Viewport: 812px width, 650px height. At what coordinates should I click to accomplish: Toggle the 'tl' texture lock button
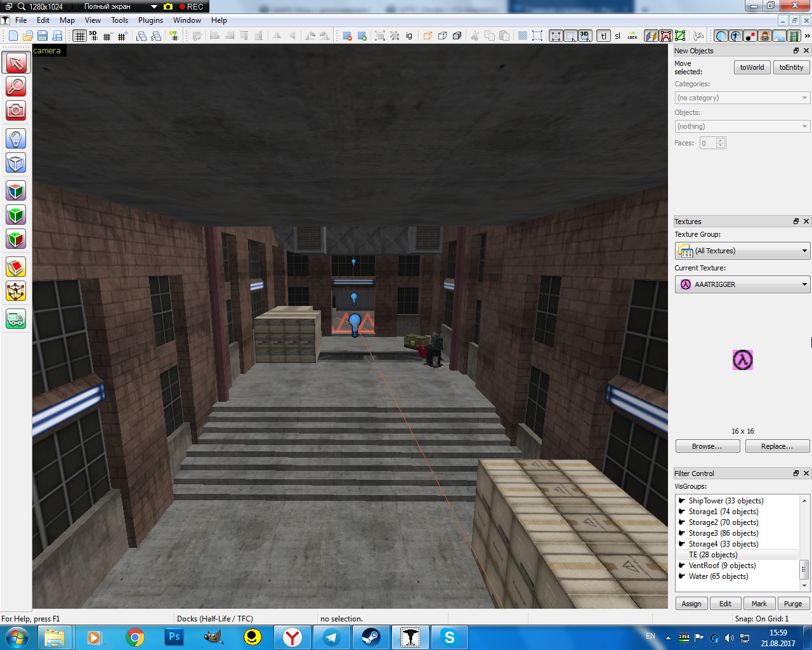pyautogui.click(x=603, y=36)
